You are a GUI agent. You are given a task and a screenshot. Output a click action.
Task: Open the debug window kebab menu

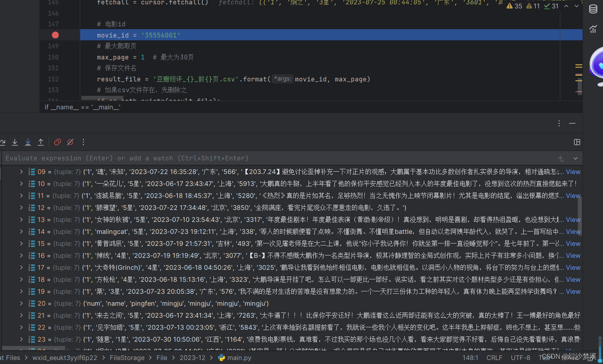[x=559, y=124]
